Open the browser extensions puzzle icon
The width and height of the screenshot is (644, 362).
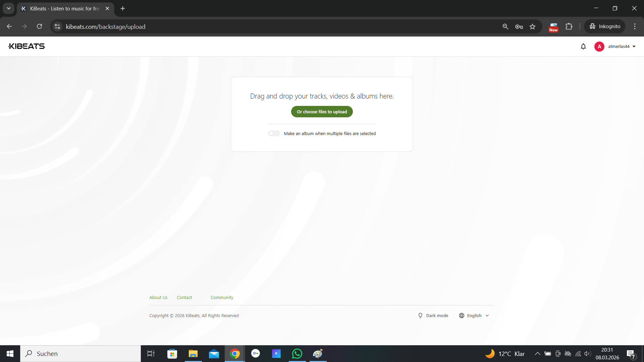point(569,26)
